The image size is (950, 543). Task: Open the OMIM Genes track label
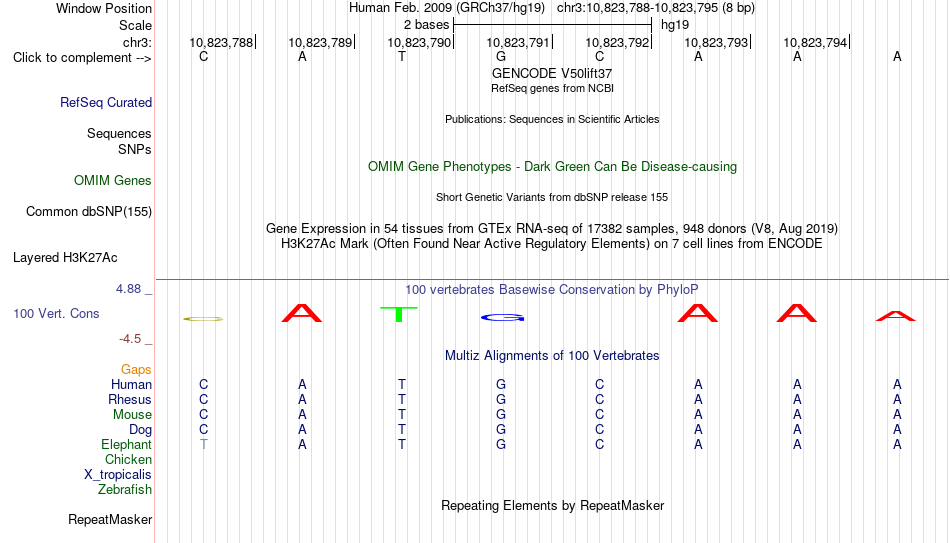112,181
